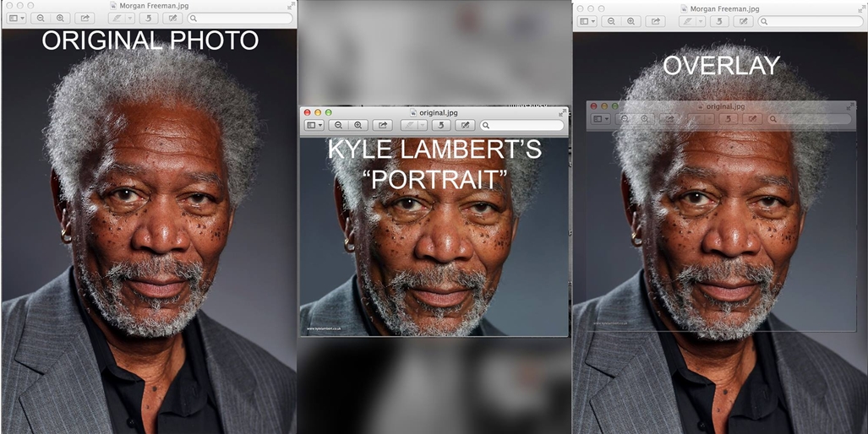Toggle edit toolbar in original.jpg portrait window
The image size is (868, 434).
[465, 125]
